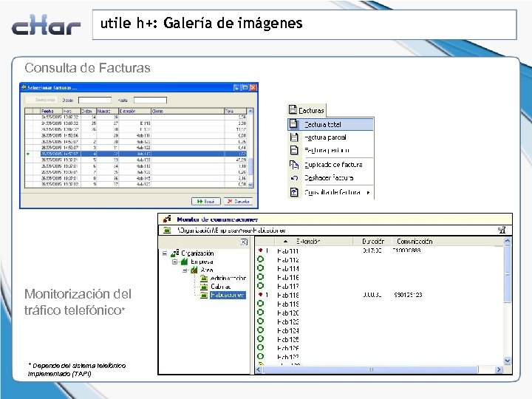Click the green idle icon for Hab 123

coord(261,321)
